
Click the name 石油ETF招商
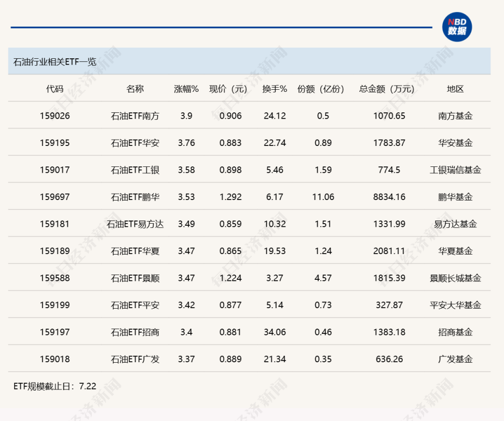135,332
